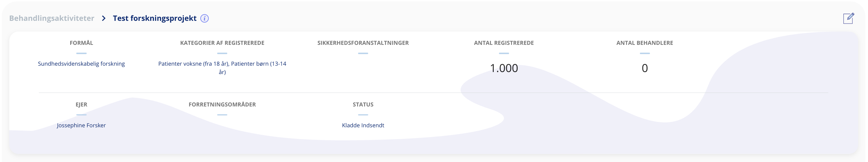The image size is (868, 162).
Task: Click the info icon beside Test forskningsprojekt
Action: coord(204,19)
